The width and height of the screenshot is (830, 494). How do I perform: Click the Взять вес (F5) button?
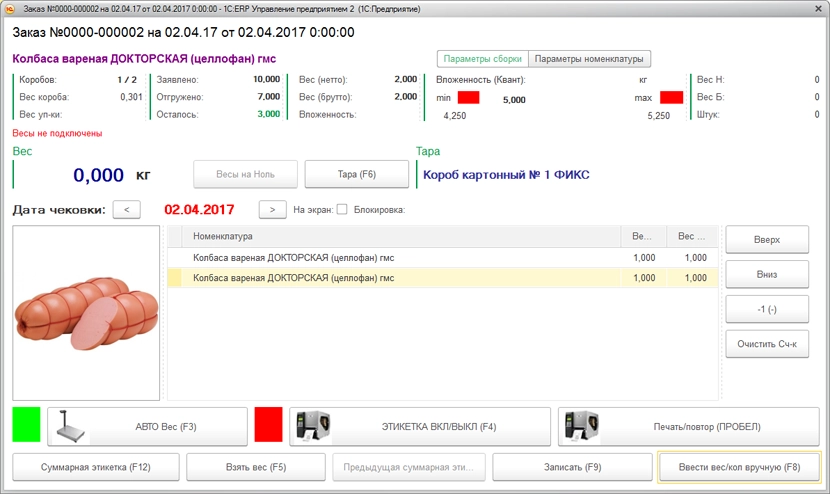pos(256,467)
